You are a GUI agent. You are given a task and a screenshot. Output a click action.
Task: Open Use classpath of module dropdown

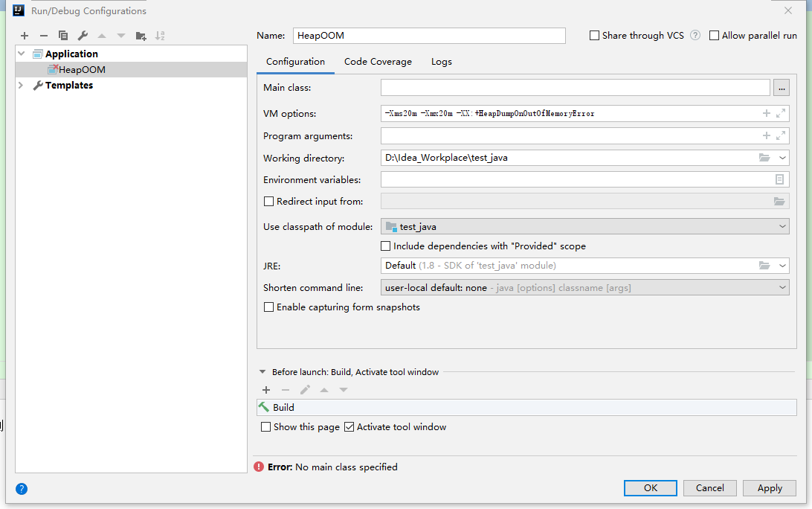tap(584, 226)
